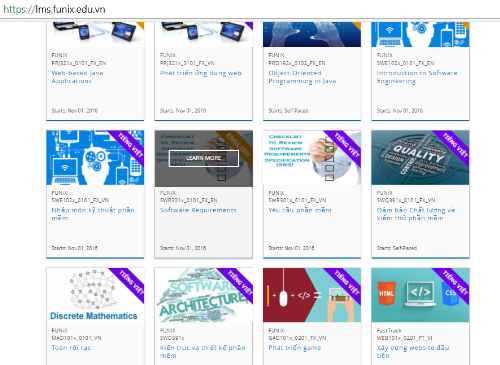Click the Nhập môn kỹ thuật phần mềm thumbnail

95,158
